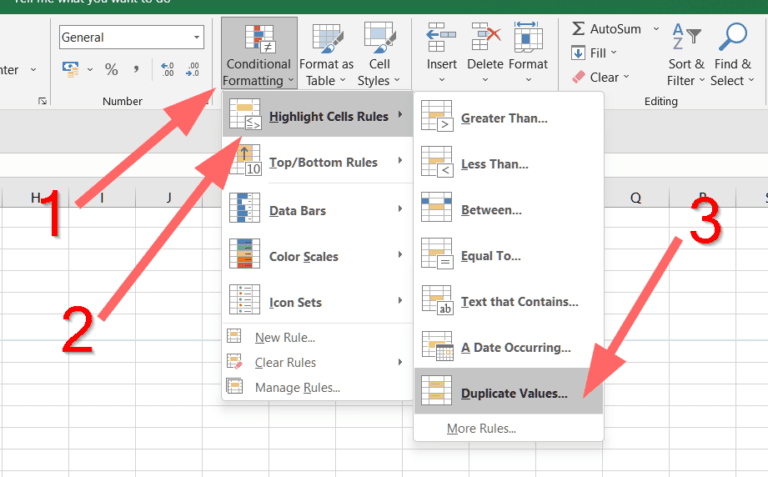Image resolution: width=768 pixels, height=477 pixels.
Task: Select column Q header
Action: [635, 197]
